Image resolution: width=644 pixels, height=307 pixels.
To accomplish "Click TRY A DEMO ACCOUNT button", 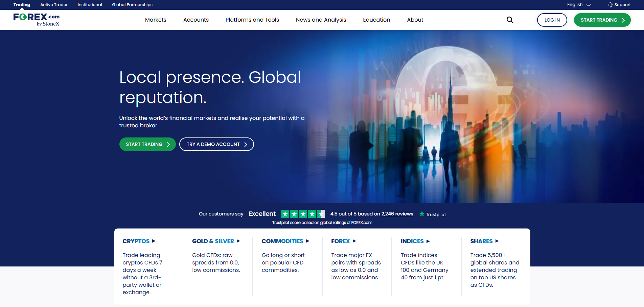I will click(x=216, y=144).
